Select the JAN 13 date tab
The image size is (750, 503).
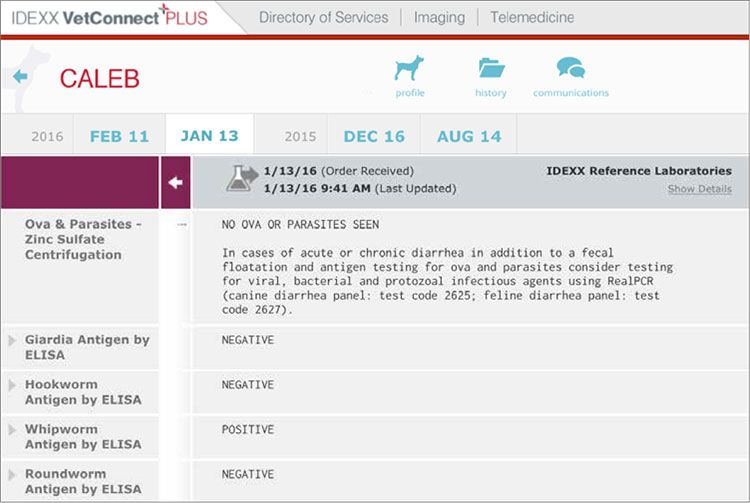(210, 136)
